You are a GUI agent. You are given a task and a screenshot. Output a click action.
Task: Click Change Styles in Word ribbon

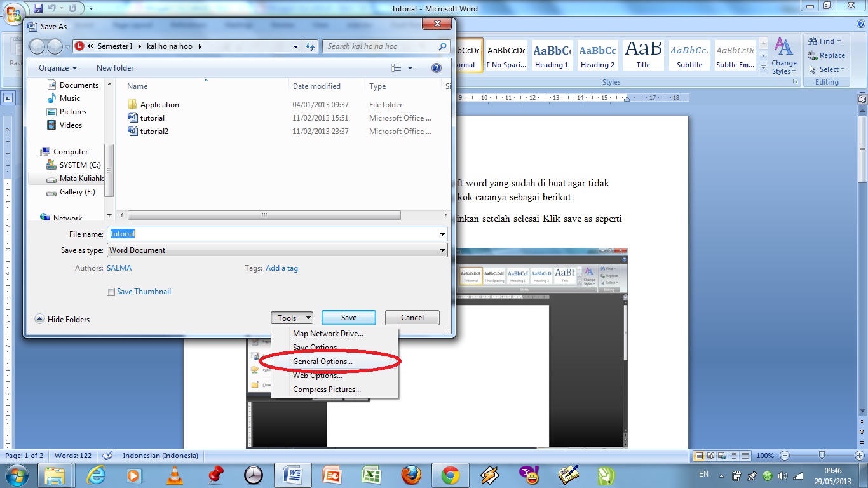(x=783, y=56)
